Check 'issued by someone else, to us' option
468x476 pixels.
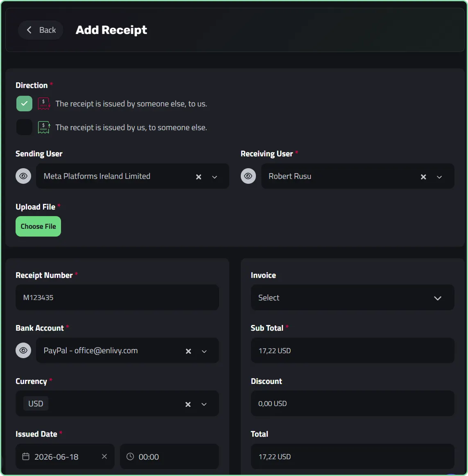pyautogui.click(x=24, y=104)
